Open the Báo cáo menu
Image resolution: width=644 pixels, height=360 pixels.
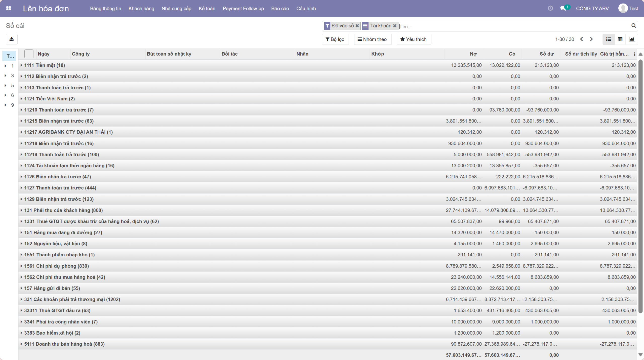(x=280, y=9)
